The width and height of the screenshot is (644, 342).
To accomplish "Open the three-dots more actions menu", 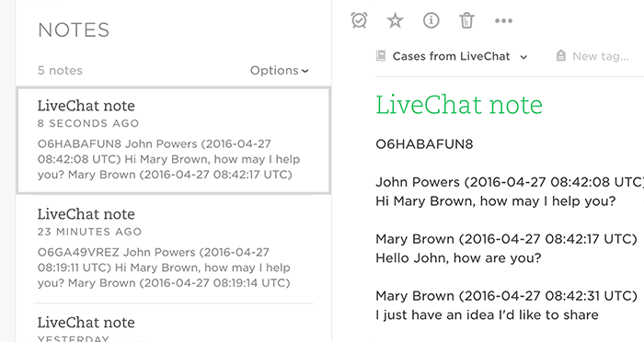I will click(503, 20).
